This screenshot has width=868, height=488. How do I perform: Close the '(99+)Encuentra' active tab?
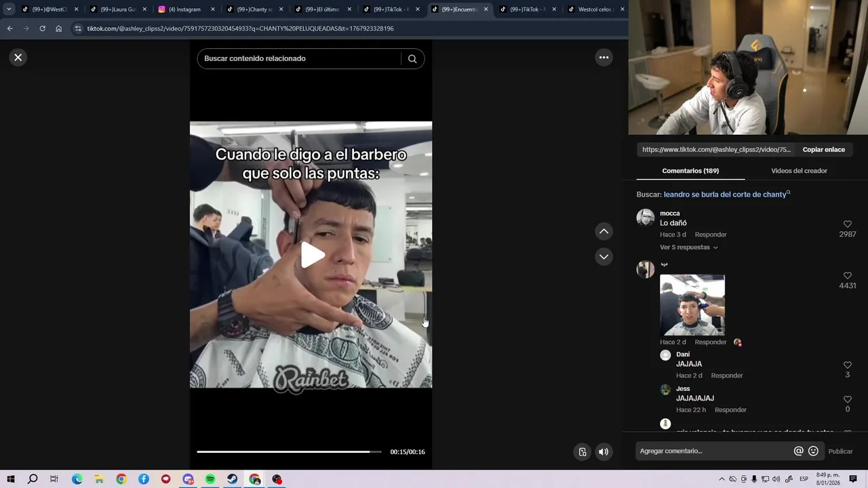pyautogui.click(x=486, y=9)
